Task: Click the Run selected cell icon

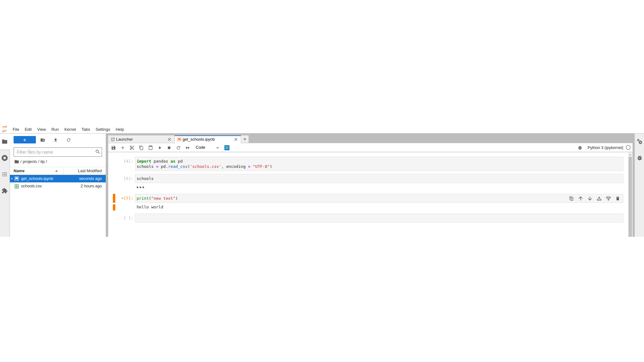Action: tap(160, 148)
